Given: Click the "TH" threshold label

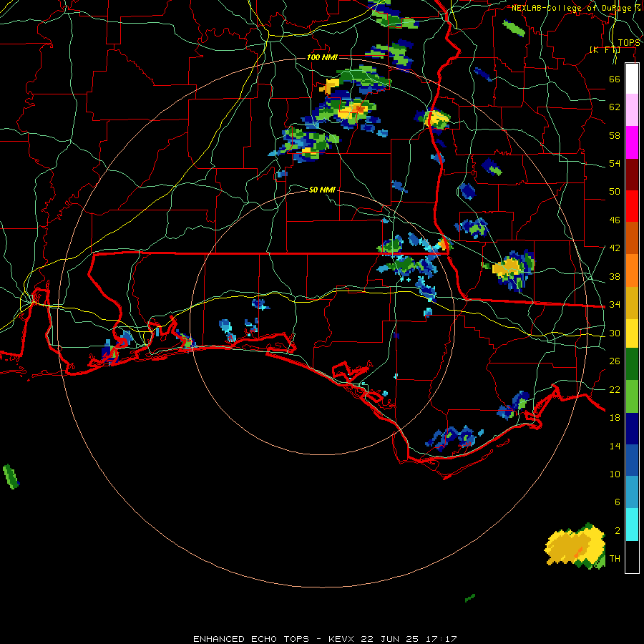Looking at the screenshot, I should click(x=615, y=559).
